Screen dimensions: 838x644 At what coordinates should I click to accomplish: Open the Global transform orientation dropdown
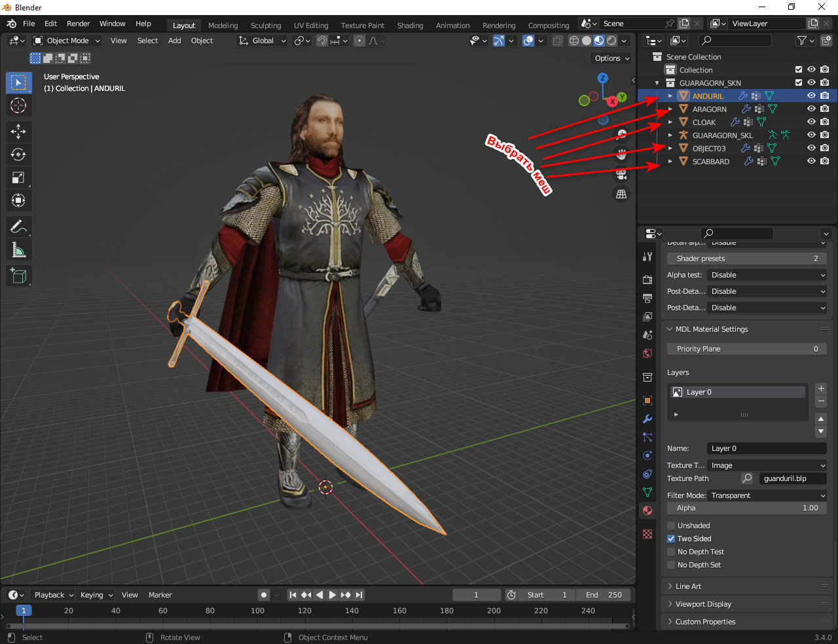[262, 41]
